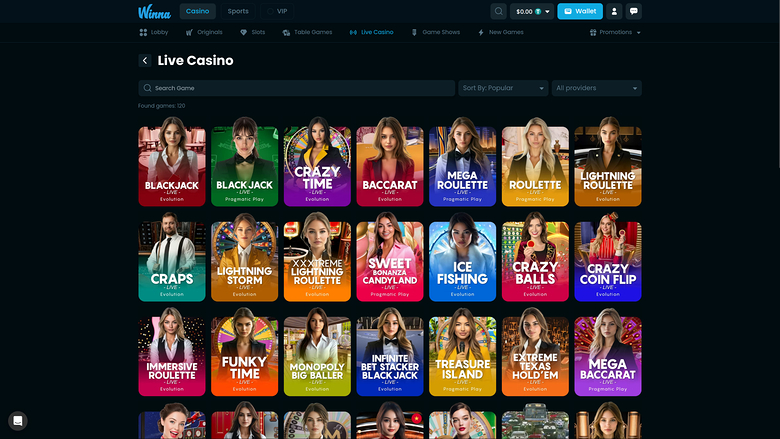Launch the Funky Time game
Viewport: 780px width, 439px height.
(x=244, y=352)
